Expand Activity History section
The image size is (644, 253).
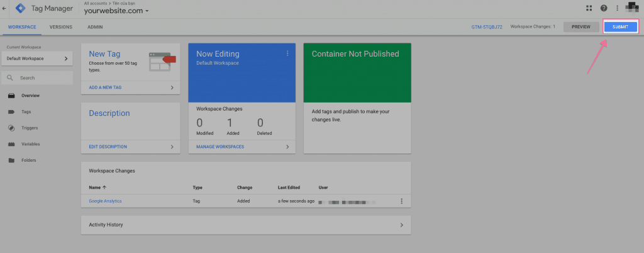point(246,225)
